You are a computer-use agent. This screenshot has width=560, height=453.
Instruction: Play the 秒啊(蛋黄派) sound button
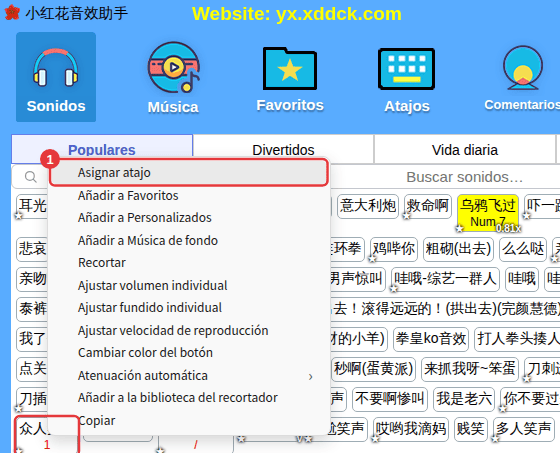[x=374, y=368]
